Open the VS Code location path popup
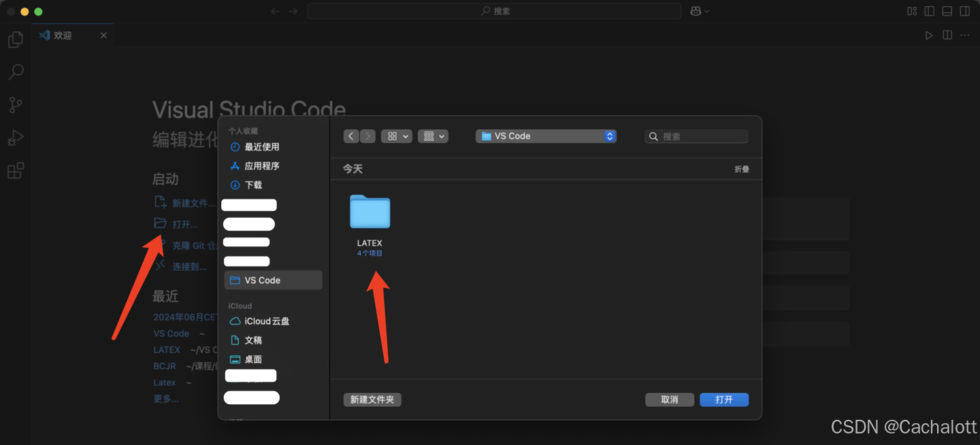The image size is (980, 445). point(546,136)
